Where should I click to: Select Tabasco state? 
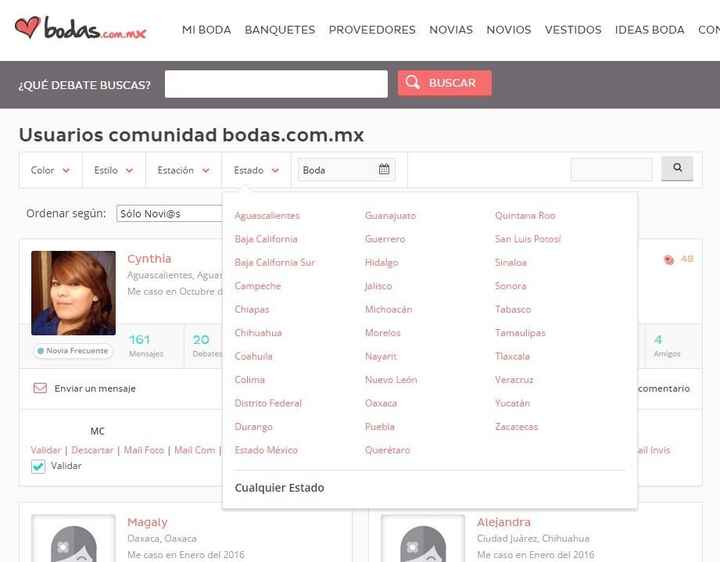pos(513,309)
